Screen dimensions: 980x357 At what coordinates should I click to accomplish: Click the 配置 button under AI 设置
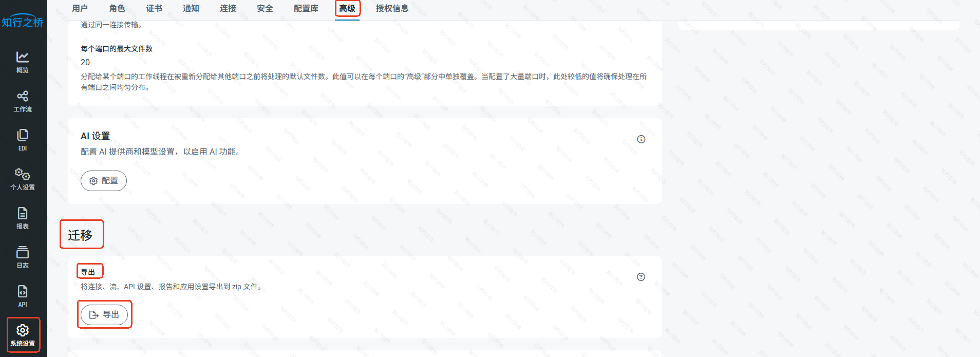click(x=104, y=181)
